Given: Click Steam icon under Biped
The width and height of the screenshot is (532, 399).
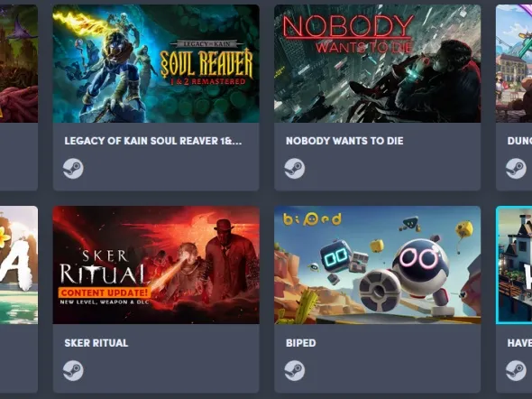Looking at the screenshot, I should point(295,370).
